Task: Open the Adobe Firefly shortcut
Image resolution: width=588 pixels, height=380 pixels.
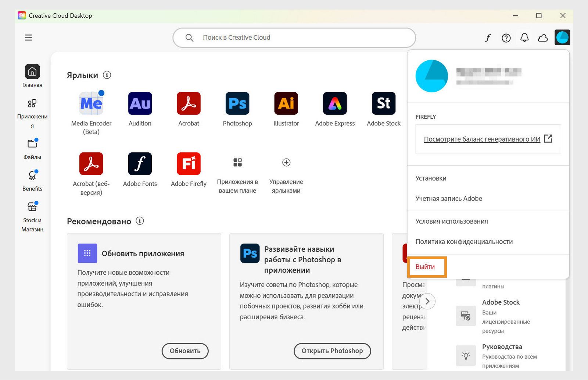Action: pyautogui.click(x=189, y=164)
